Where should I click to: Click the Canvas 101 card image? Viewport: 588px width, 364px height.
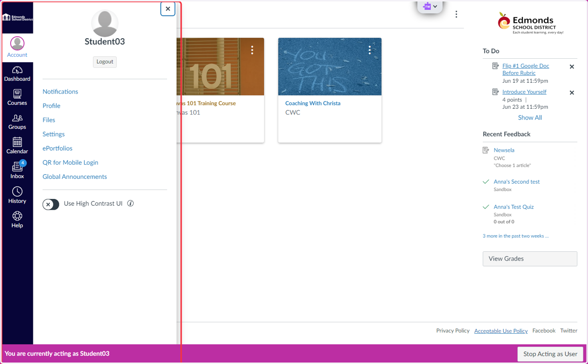tap(220, 67)
